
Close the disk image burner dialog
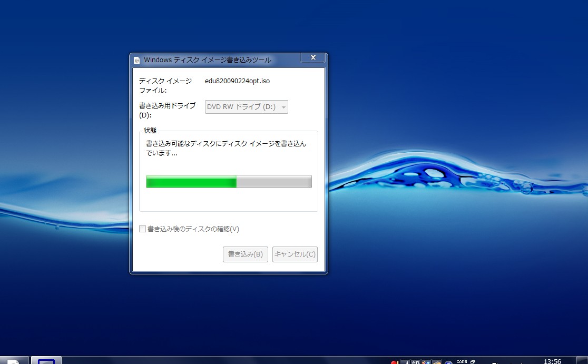pyautogui.click(x=313, y=57)
